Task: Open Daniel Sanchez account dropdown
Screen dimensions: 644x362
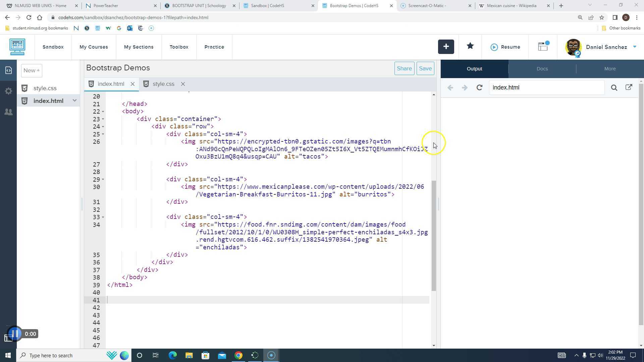Action: point(635,47)
